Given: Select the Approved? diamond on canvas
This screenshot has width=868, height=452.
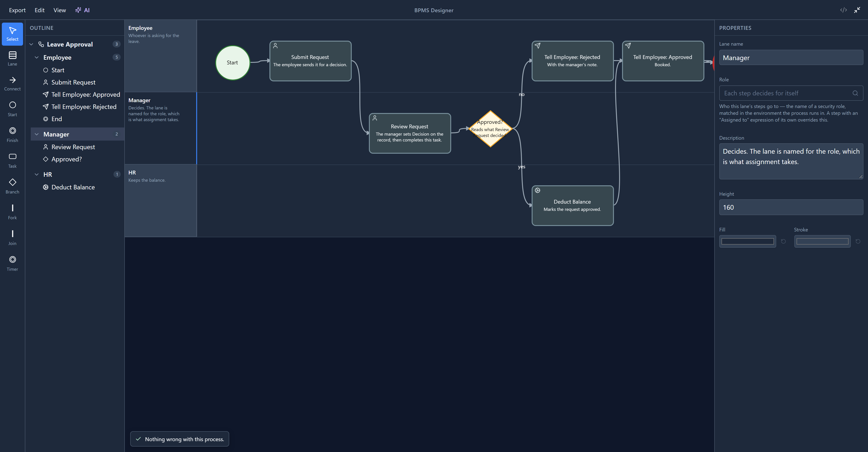Looking at the screenshot, I should pyautogui.click(x=490, y=129).
